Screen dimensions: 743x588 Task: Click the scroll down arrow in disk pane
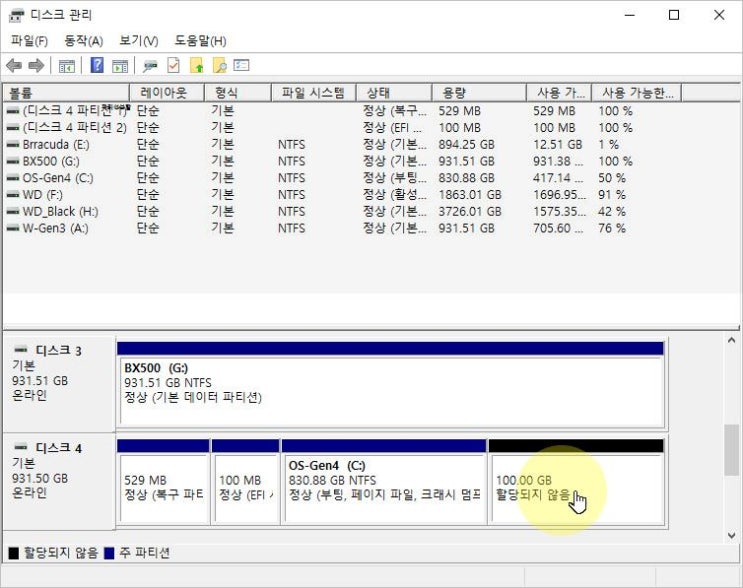[731, 535]
